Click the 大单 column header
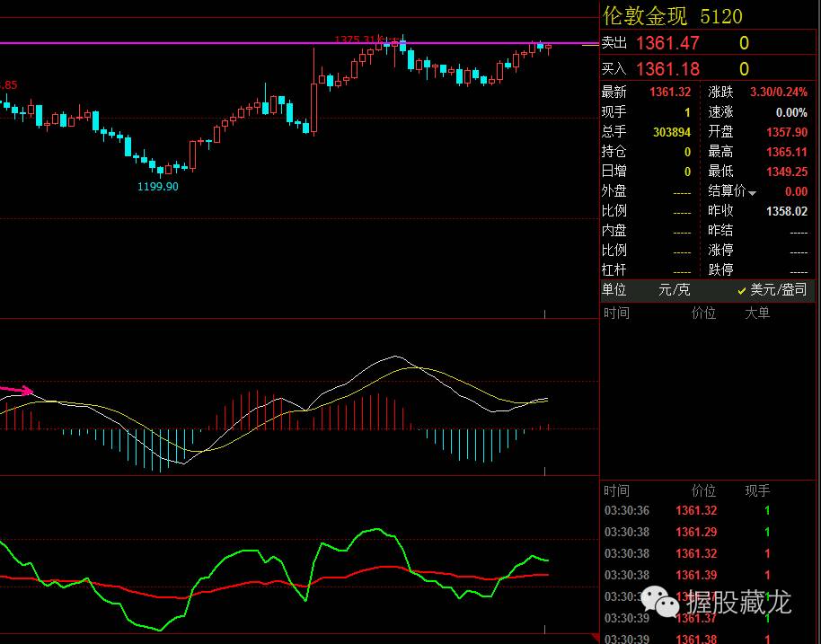 757,313
